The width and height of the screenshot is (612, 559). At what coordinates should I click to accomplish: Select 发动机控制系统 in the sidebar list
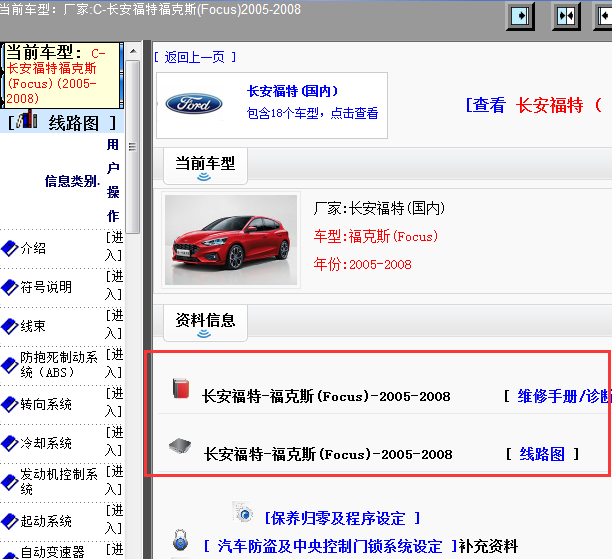pos(59,482)
